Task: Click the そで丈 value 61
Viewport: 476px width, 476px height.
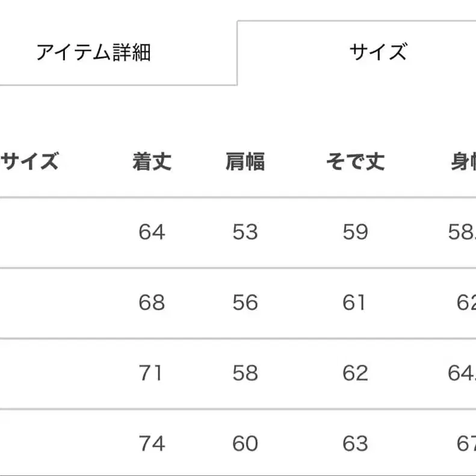Action: pos(354,303)
